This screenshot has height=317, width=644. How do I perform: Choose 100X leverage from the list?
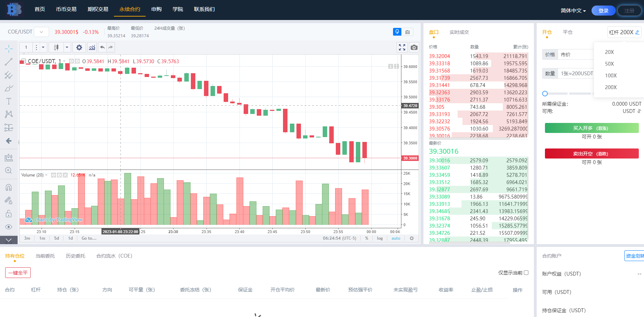point(611,76)
